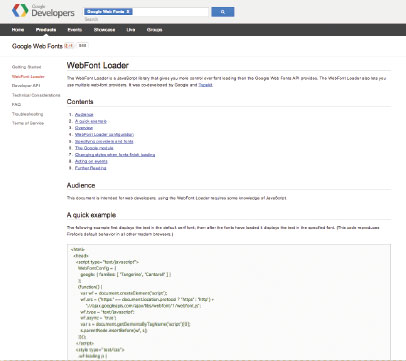This screenshot has height=361, width=406.
Task: Click the getElementsByTagName code line
Action: (135, 324)
